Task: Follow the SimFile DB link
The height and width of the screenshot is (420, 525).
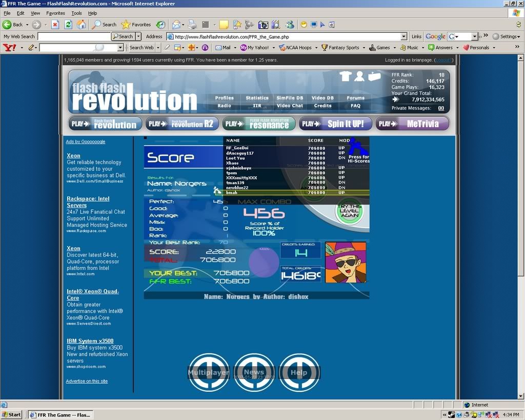Action: 290,98
